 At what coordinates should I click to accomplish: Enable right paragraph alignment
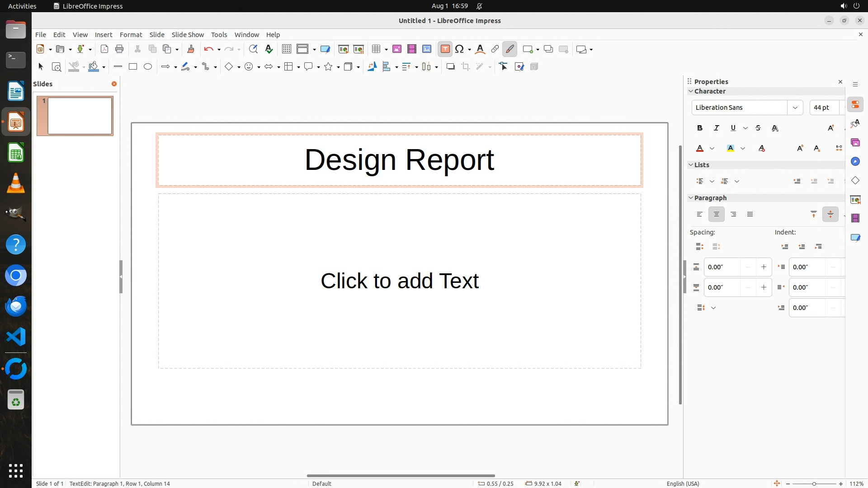point(733,215)
